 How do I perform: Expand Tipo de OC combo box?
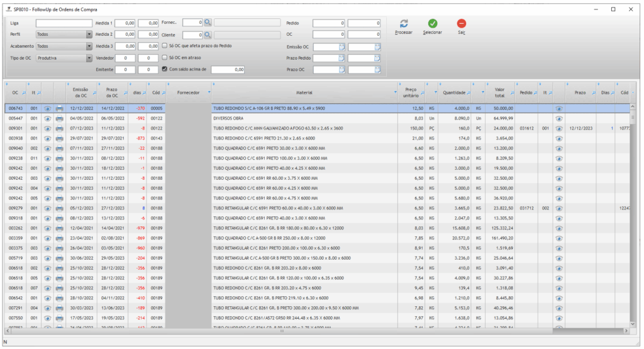click(x=89, y=58)
